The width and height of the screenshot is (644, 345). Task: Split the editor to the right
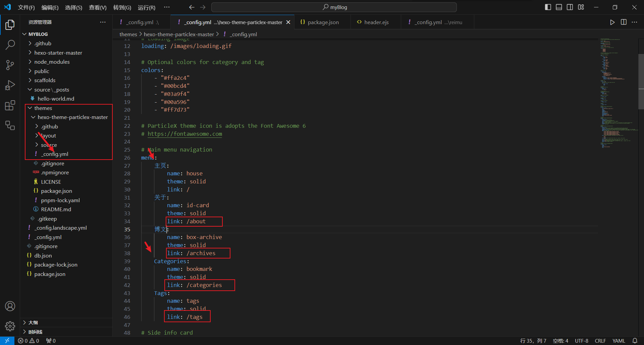point(624,22)
